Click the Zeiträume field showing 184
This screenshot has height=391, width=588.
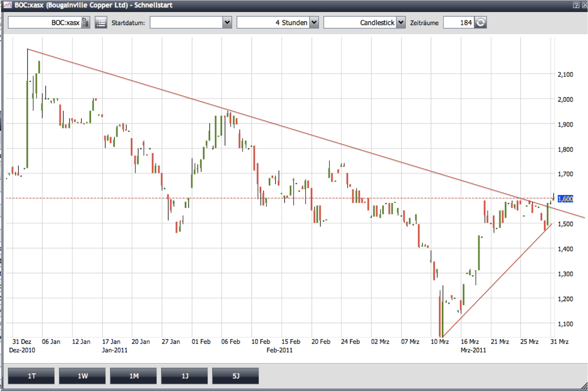point(458,23)
